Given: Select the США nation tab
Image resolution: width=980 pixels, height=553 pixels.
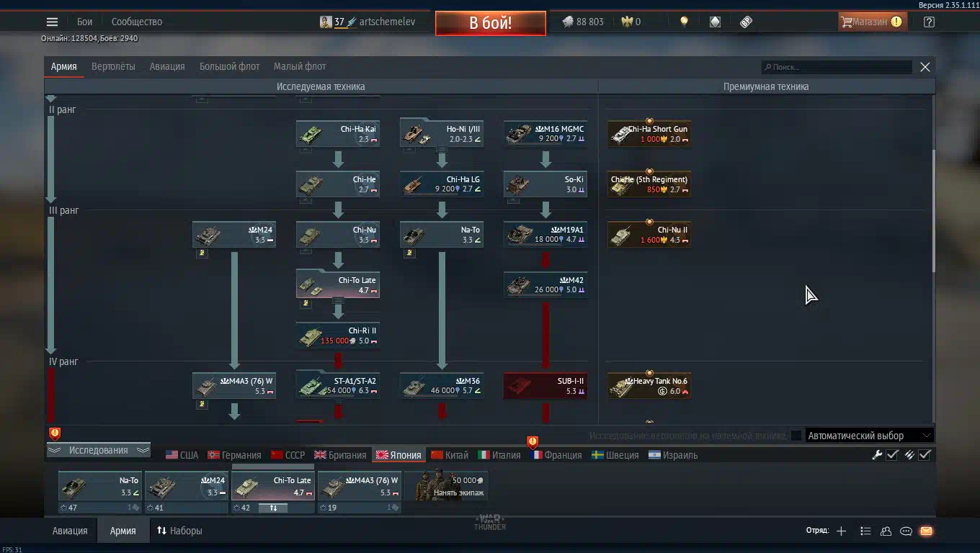Looking at the screenshot, I should point(182,455).
